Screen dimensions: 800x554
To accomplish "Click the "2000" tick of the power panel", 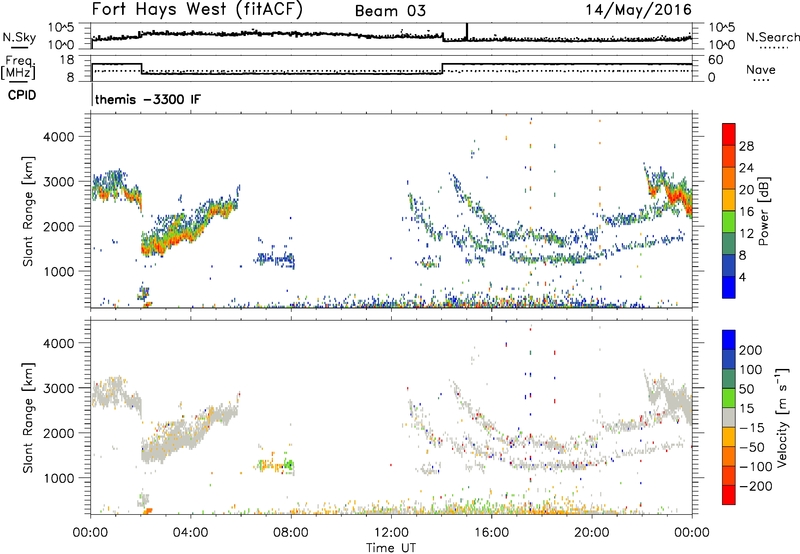I will (x=58, y=226).
